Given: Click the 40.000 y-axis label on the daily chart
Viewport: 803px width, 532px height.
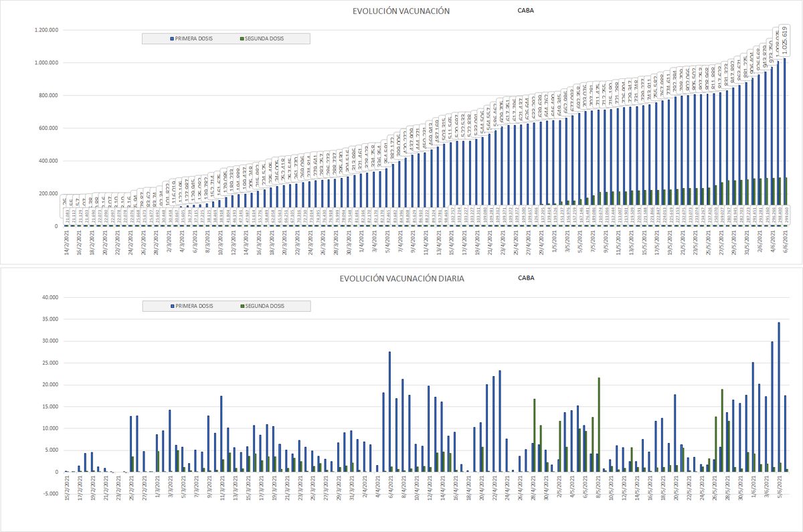Looking at the screenshot, I should (x=51, y=297).
